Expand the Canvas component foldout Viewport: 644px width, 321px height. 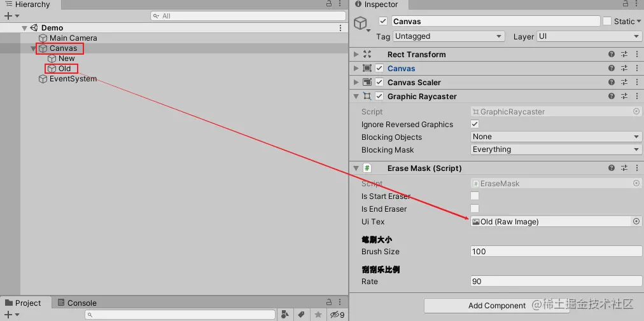point(356,68)
